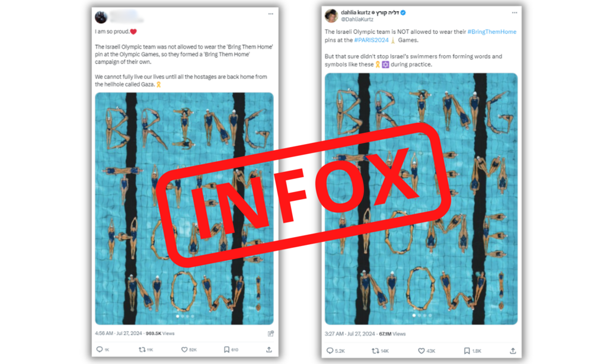Open Dahlia Kurtz profile avatar
Image resolution: width=607 pixels, height=364 pixels.
point(331,15)
